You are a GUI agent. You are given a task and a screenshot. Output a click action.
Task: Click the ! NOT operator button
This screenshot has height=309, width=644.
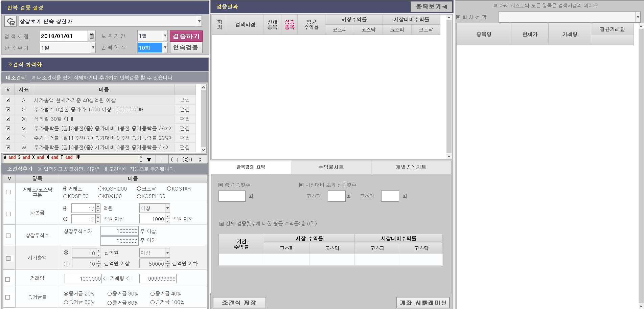click(162, 159)
